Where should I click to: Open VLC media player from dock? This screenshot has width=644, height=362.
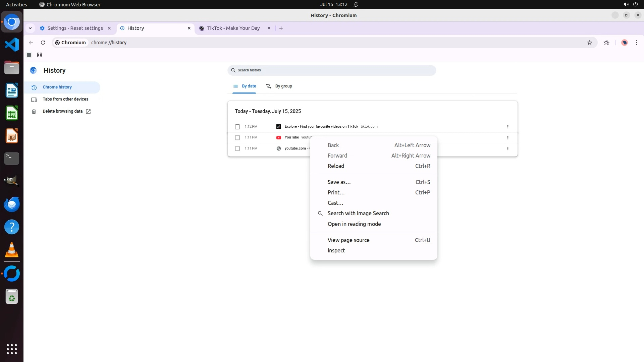12,250
